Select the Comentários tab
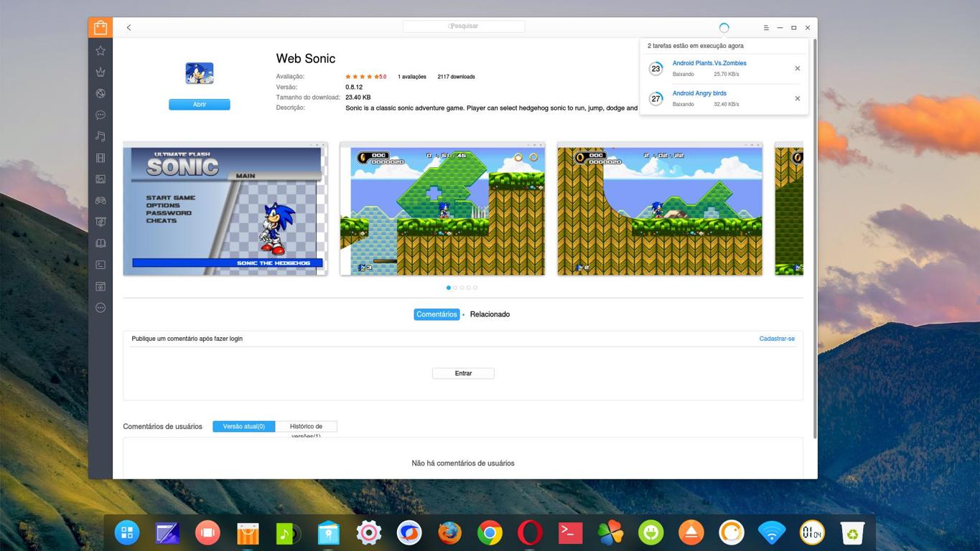Viewport: 980px width, 551px height. coord(437,314)
